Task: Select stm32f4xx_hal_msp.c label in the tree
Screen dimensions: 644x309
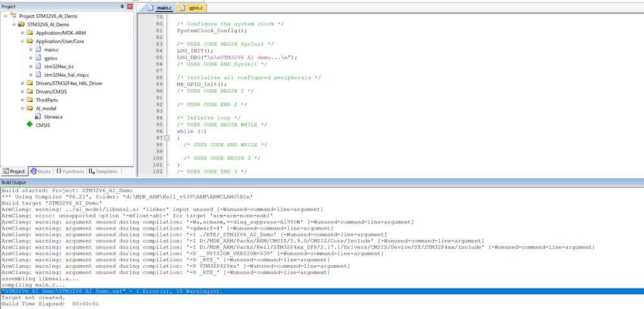Action: pos(66,75)
